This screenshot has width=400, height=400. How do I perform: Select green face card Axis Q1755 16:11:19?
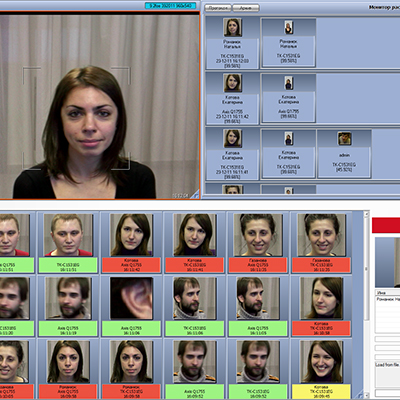click(68, 306)
